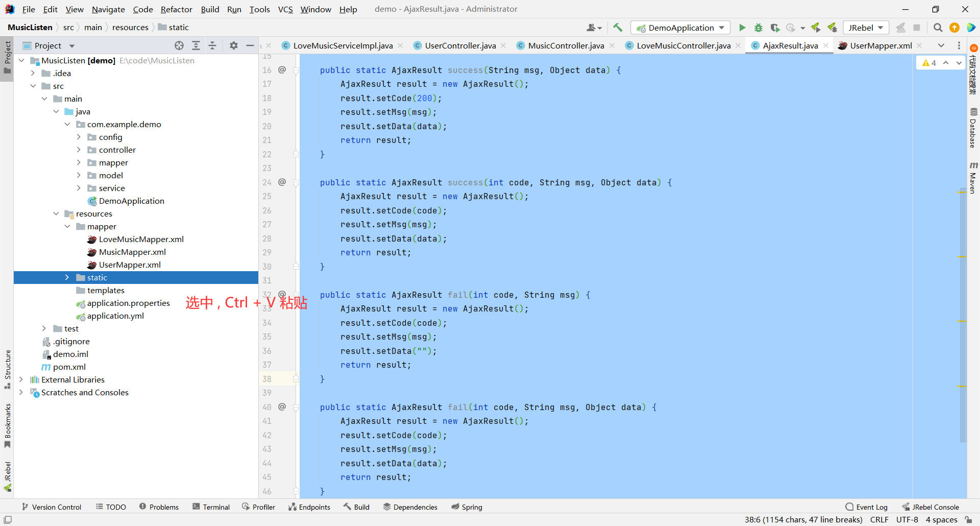Viewport: 980px width, 526px height.
Task: Click the UTF-8 encoding status bar button
Action: coord(907,519)
